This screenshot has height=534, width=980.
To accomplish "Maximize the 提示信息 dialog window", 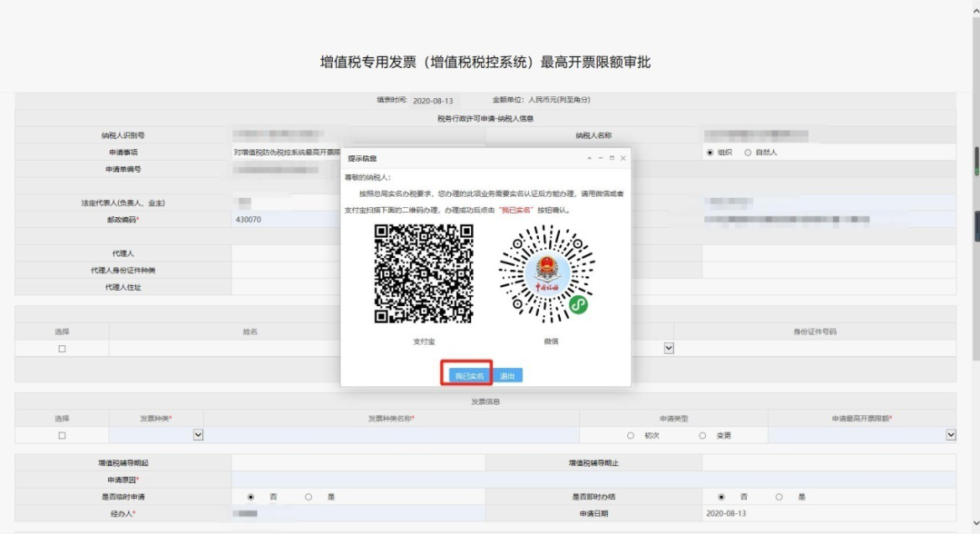I will (612, 158).
